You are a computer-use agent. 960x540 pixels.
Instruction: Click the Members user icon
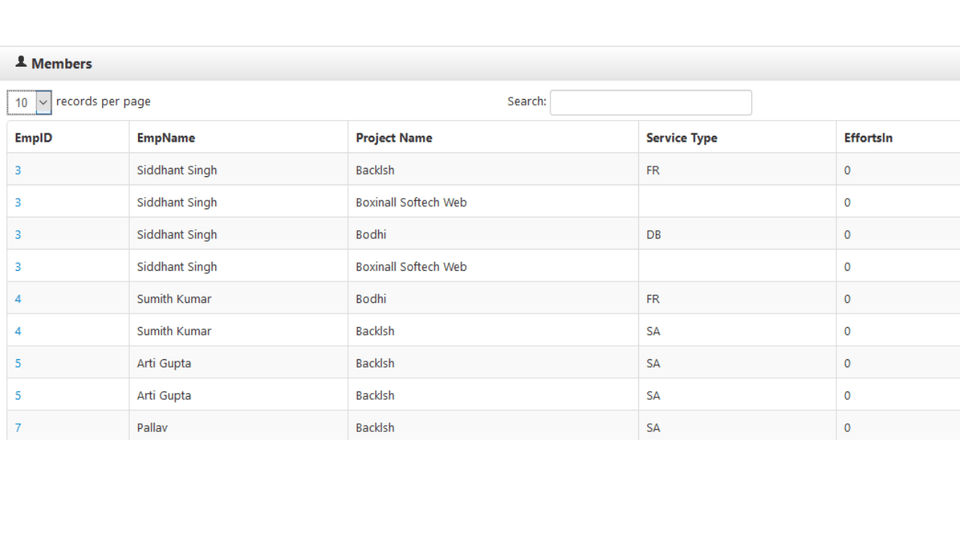[x=21, y=62]
